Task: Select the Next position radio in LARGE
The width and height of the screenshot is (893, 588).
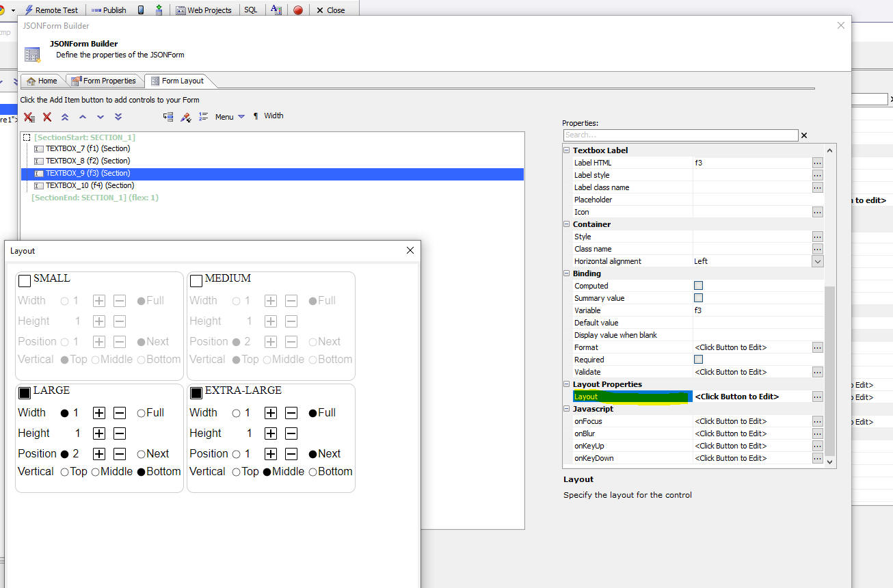Action: click(x=142, y=454)
